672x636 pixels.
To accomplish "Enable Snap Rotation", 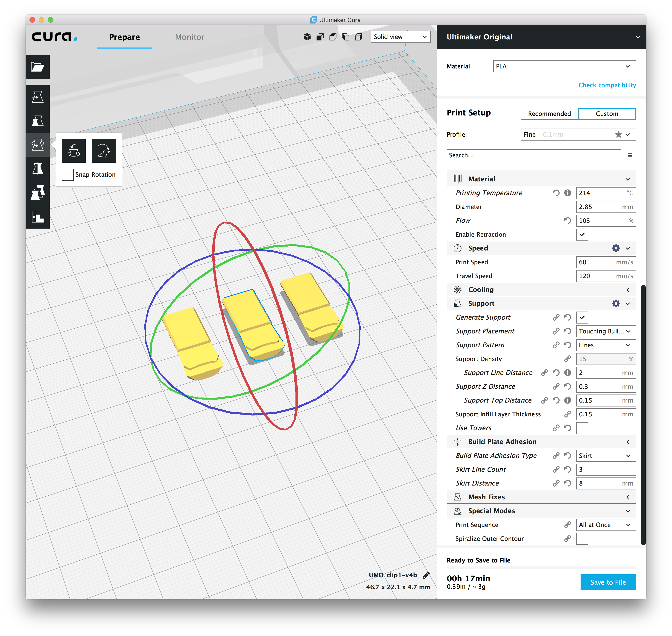I will tap(67, 175).
